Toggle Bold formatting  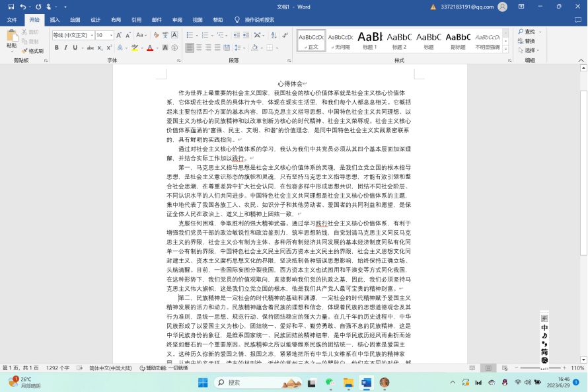57,48
